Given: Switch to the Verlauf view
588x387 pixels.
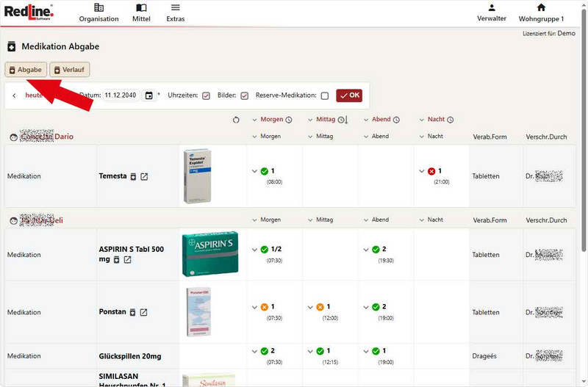Looking at the screenshot, I should pyautogui.click(x=69, y=70).
